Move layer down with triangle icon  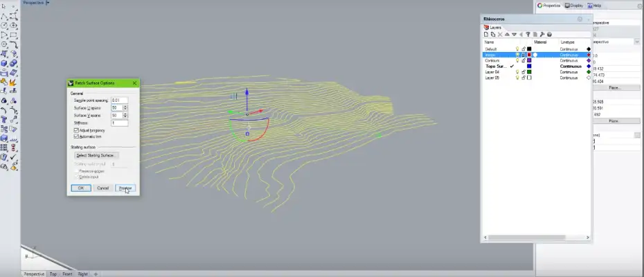tap(515, 35)
